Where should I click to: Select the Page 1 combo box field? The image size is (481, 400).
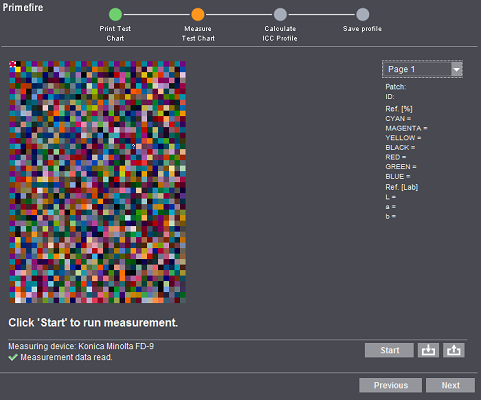[x=422, y=69]
